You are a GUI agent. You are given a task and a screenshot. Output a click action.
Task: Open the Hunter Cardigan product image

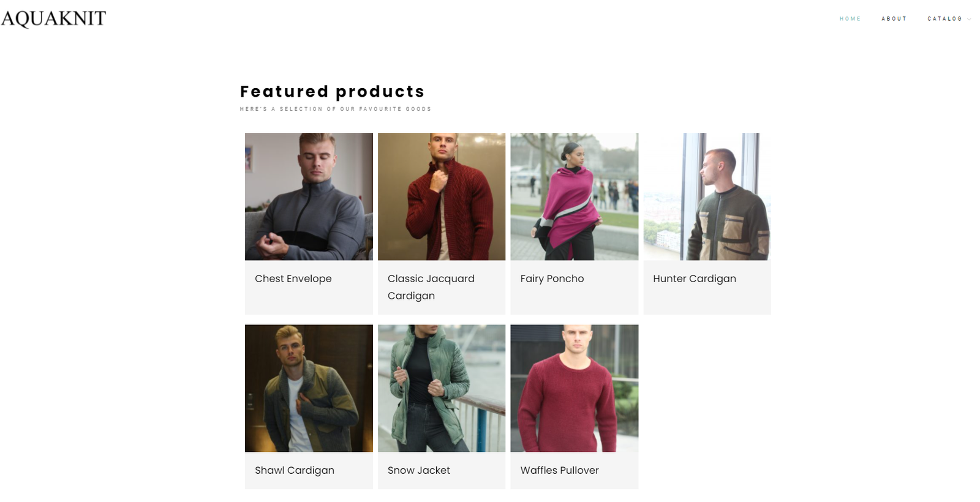click(707, 197)
